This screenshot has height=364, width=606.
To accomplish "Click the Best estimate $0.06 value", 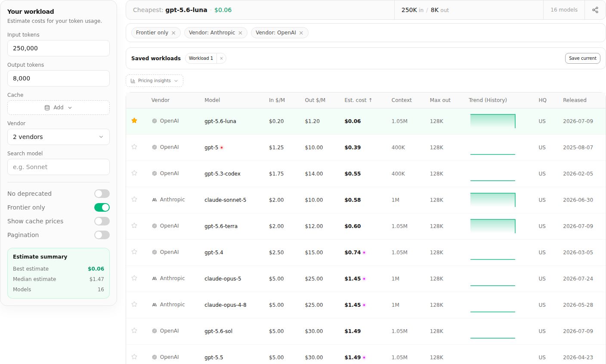I will pos(96,269).
